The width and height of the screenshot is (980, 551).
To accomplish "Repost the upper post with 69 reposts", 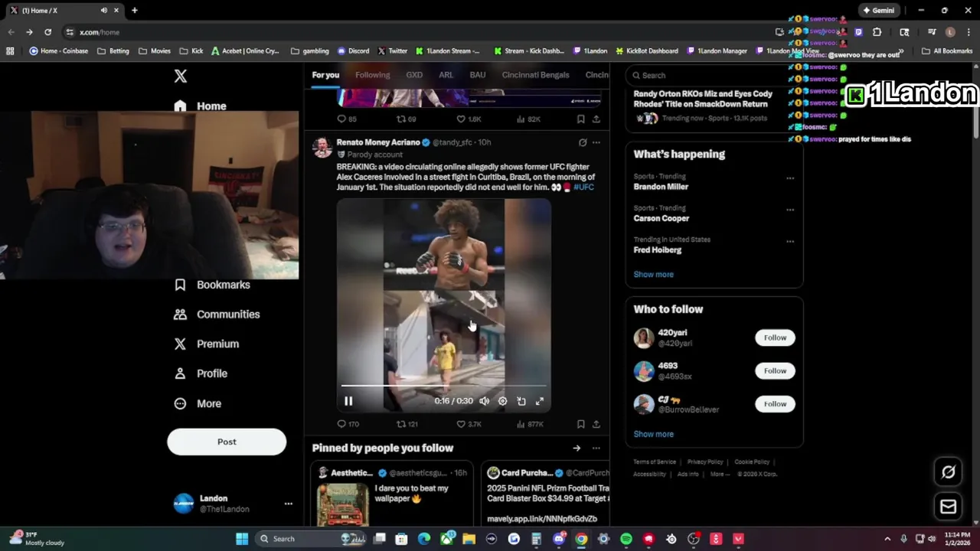I will coord(407,119).
